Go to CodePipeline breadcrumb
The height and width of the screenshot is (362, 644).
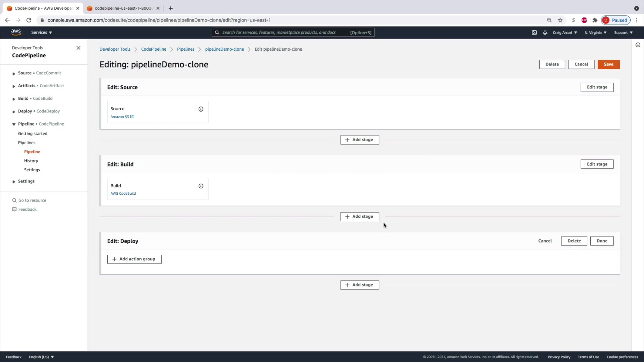pos(154,49)
